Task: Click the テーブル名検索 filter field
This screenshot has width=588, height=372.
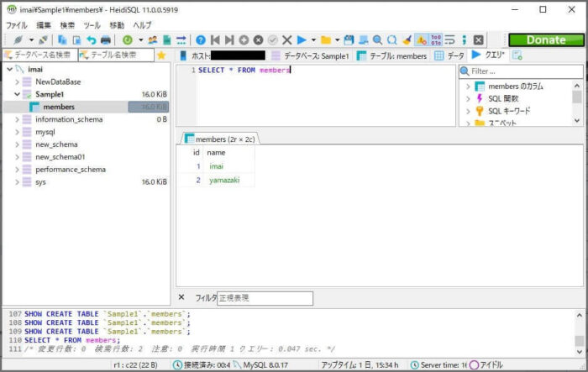Action: tap(116, 55)
